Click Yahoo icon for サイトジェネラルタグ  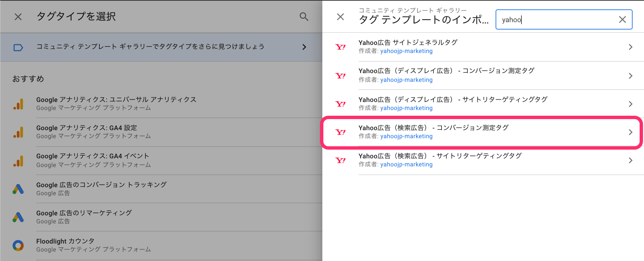[340, 47]
